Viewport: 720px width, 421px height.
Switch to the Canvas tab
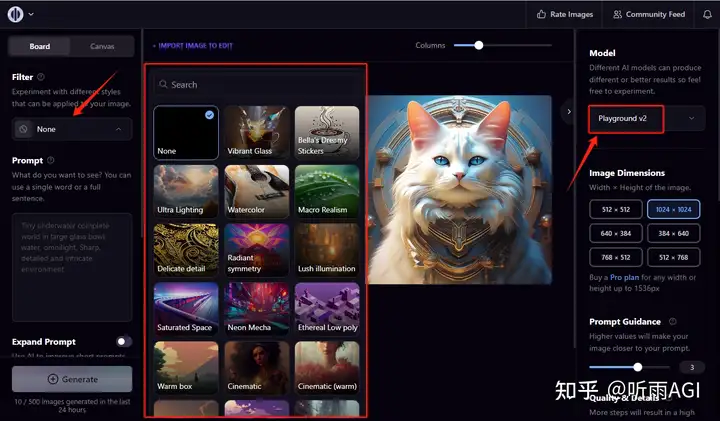[x=102, y=46]
